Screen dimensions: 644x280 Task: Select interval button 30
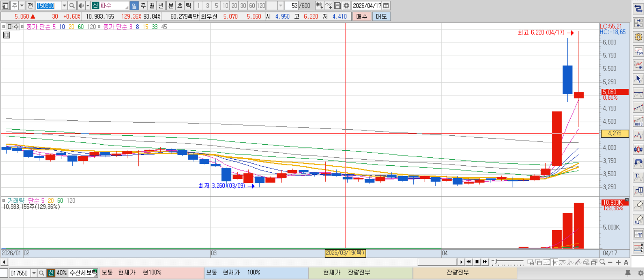coord(243,6)
